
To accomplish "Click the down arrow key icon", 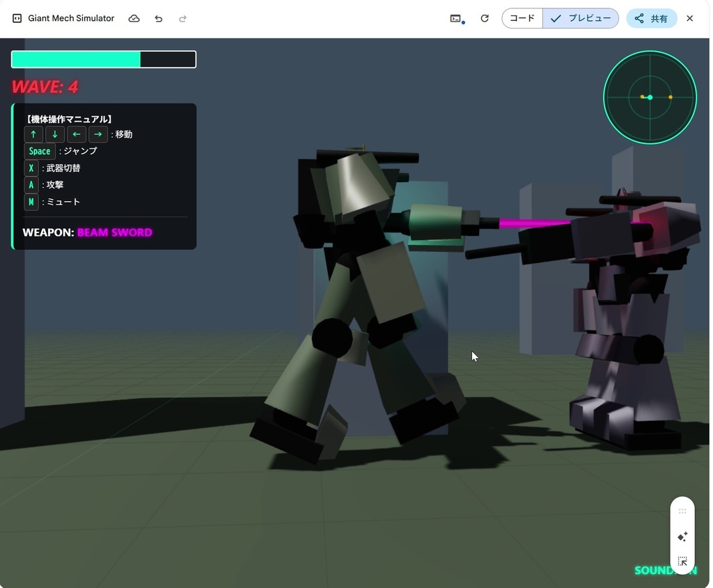I will point(54,134).
